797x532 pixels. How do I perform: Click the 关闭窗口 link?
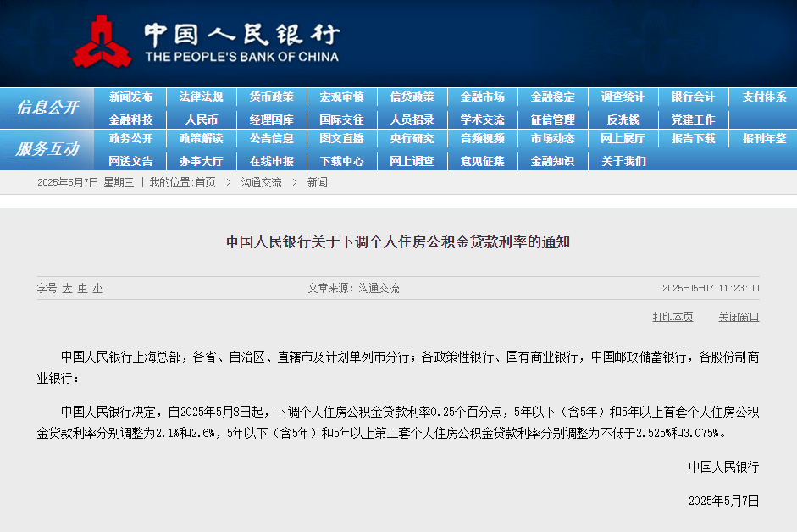pyautogui.click(x=739, y=317)
